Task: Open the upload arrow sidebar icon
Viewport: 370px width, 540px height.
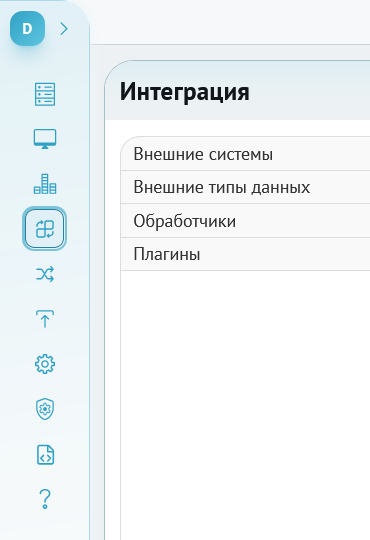Action: [45, 319]
